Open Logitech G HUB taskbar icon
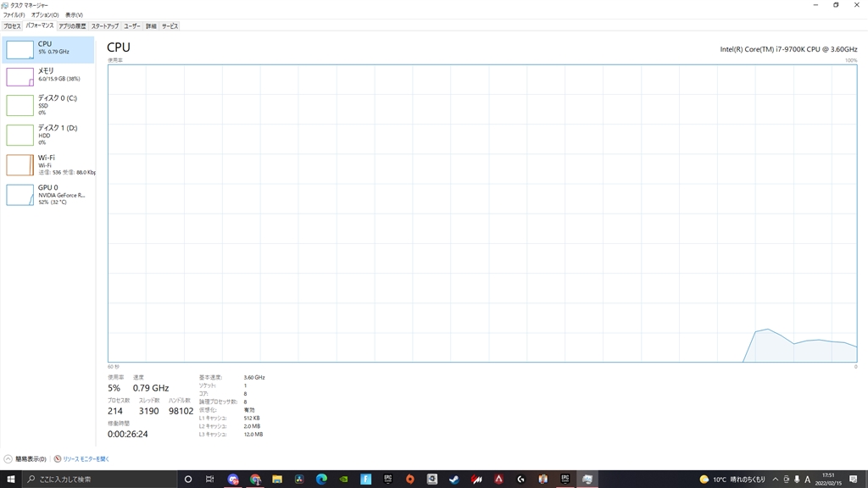The height and width of the screenshot is (488, 868). pyautogui.click(x=521, y=480)
